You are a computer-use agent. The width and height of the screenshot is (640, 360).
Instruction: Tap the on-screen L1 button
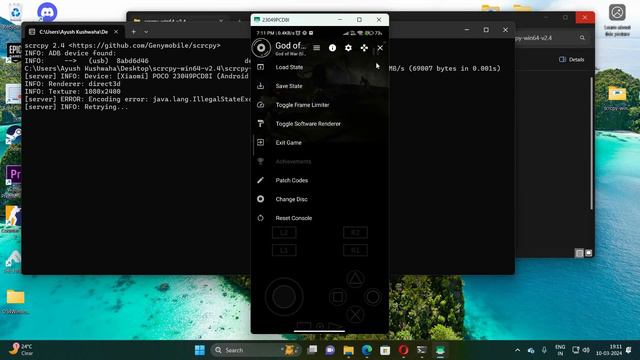click(x=284, y=250)
